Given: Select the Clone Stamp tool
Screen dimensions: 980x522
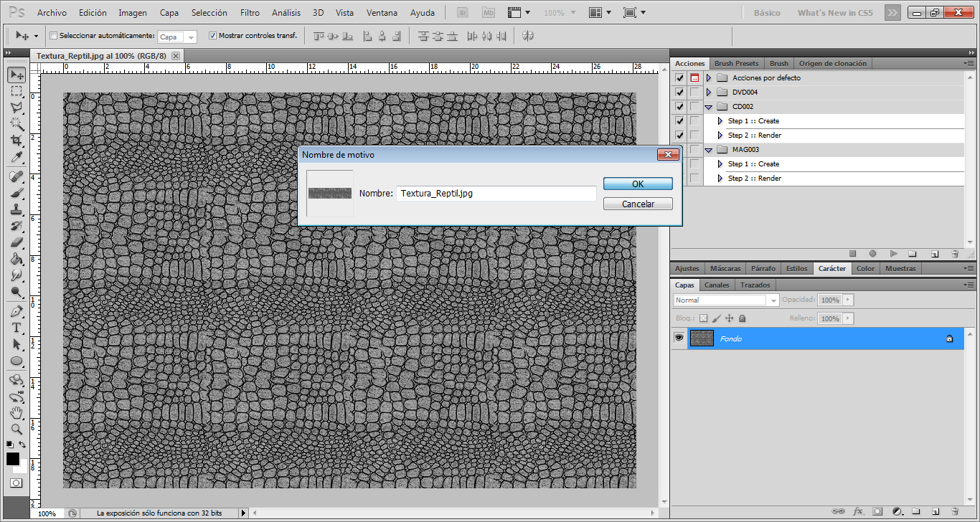Looking at the screenshot, I should tap(17, 209).
